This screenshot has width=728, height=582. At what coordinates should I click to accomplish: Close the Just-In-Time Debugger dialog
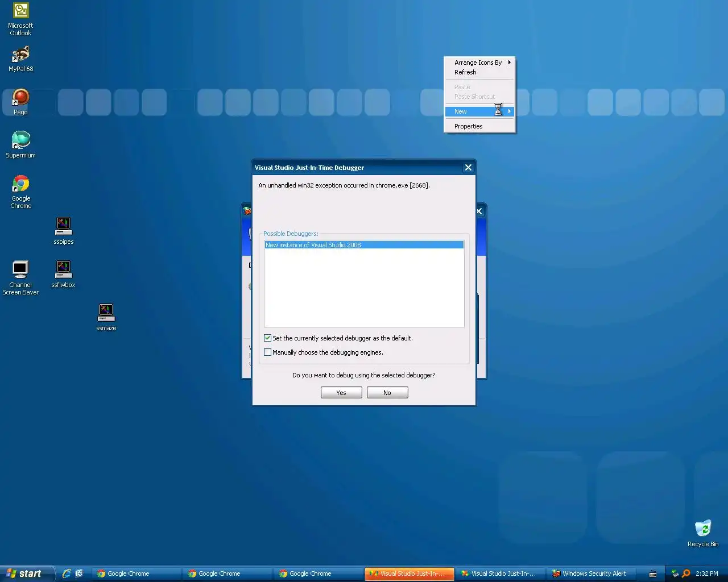468,168
